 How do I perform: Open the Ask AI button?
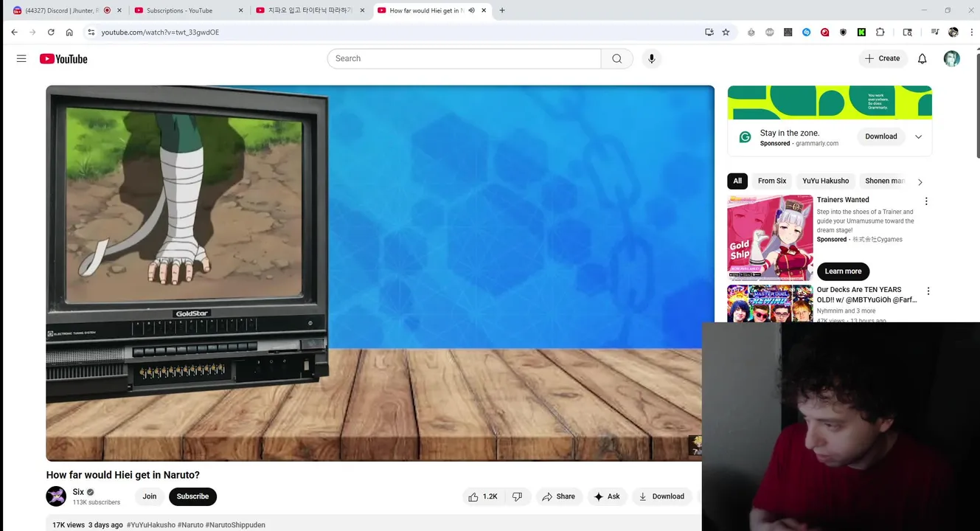pyautogui.click(x=607, y=496)
